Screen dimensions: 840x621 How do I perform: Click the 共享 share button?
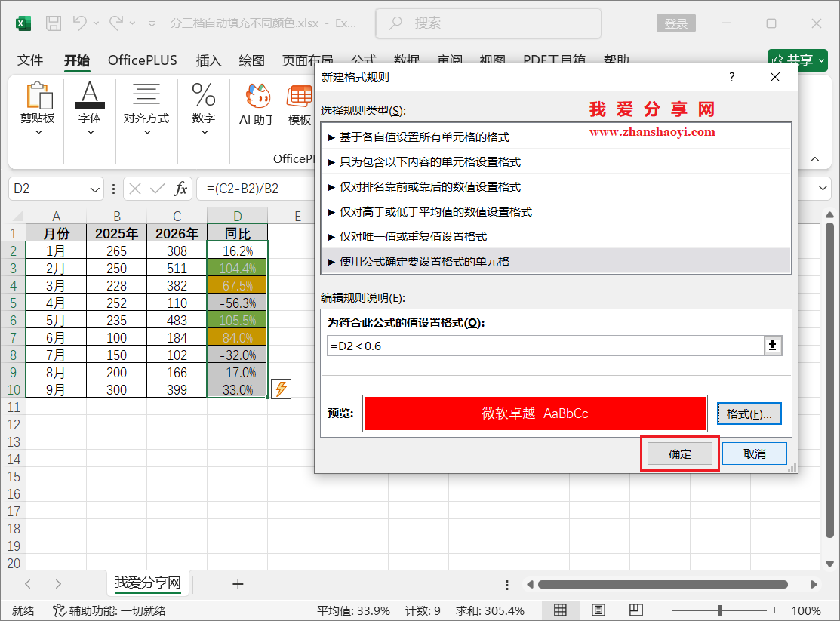pyautogui.click(x=798, y=60)
